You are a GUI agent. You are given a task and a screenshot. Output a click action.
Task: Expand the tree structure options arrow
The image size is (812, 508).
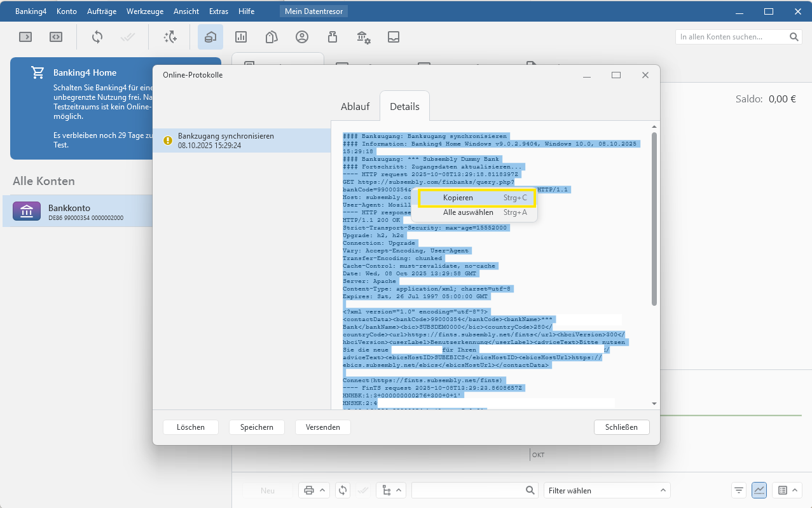(x=399, y=490)
